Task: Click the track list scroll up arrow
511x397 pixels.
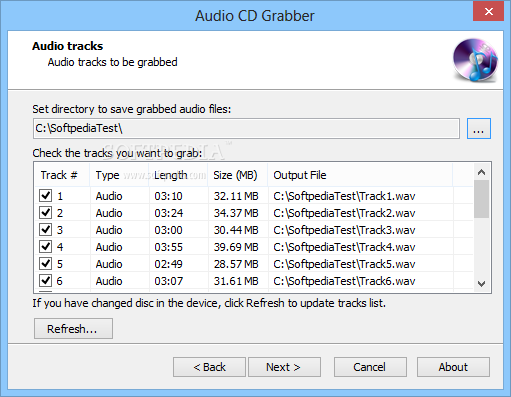Action: coord(481,172)
